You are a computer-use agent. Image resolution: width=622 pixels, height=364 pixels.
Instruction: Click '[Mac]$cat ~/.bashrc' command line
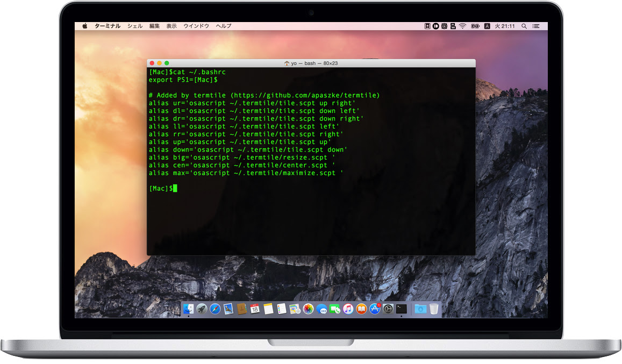click(187, 72)
